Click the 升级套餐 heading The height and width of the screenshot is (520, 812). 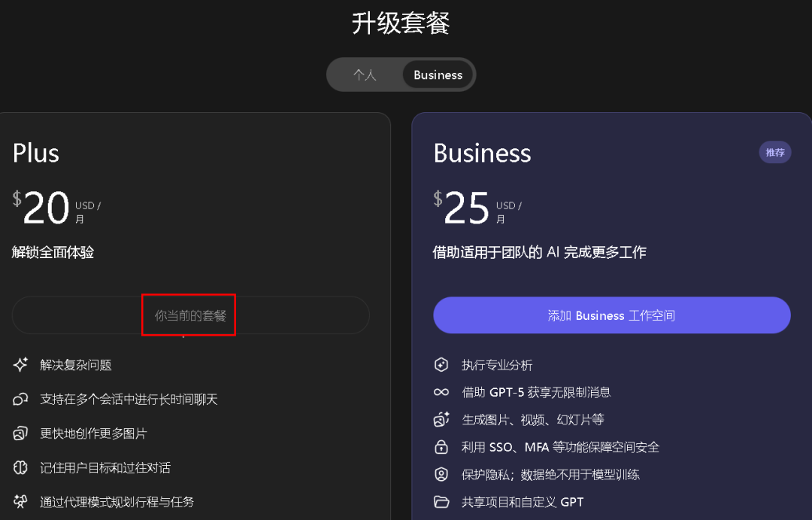pyautogui.click(x=401, y=23)
